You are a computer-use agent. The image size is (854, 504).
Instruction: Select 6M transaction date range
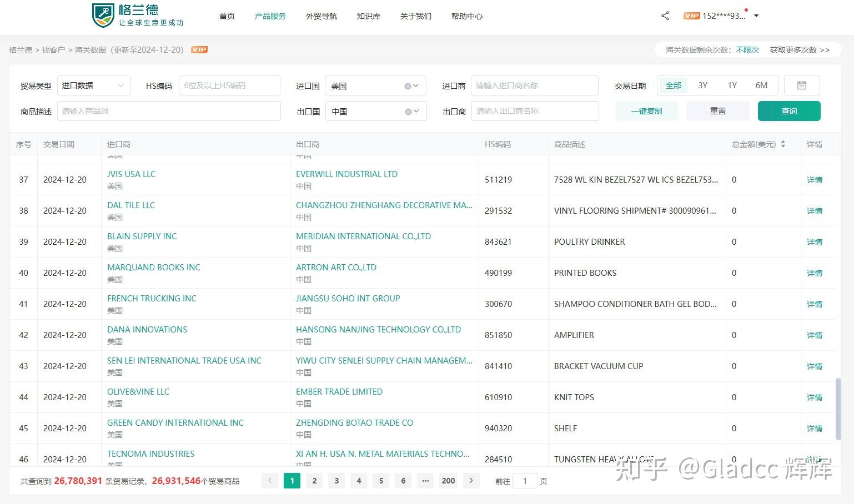tap(761, 85)
